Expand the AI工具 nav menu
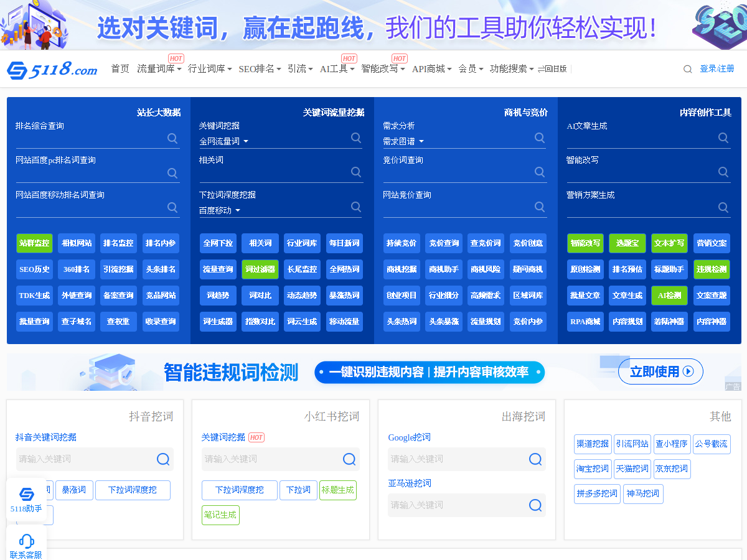This screenshot has width=747, height=560. click(x=337, y=69)
